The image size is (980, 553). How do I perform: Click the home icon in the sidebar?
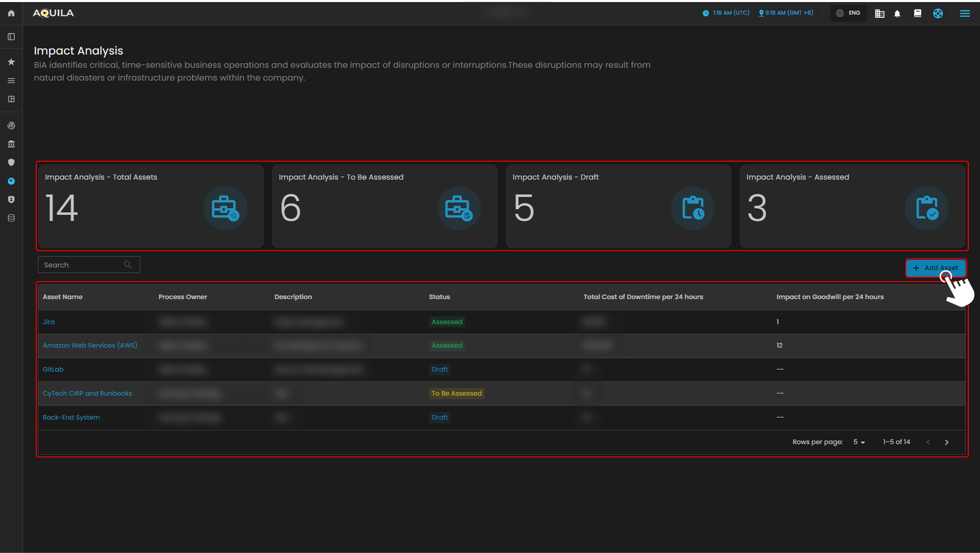[x=11, y=13]
